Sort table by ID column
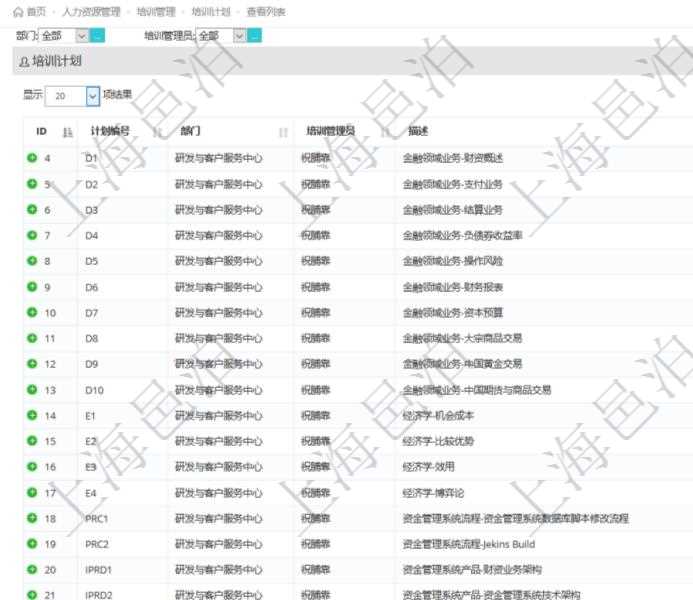Screen dimensions: 693x600 [67, 132]
